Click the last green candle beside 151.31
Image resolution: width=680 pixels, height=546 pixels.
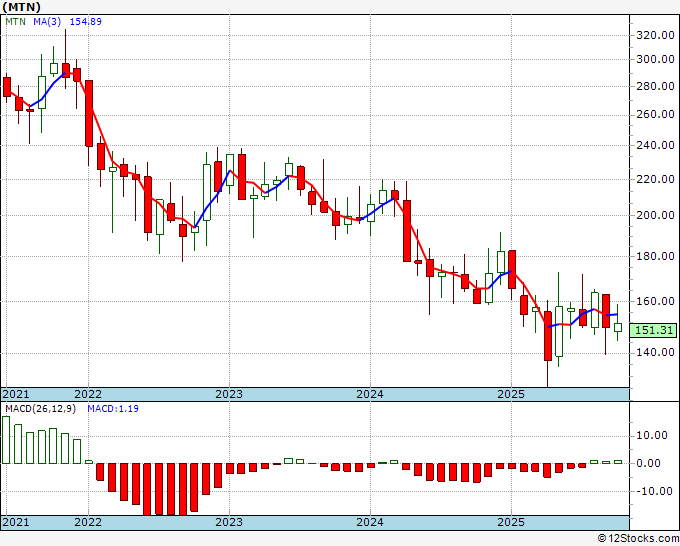(x=618, y=327)
